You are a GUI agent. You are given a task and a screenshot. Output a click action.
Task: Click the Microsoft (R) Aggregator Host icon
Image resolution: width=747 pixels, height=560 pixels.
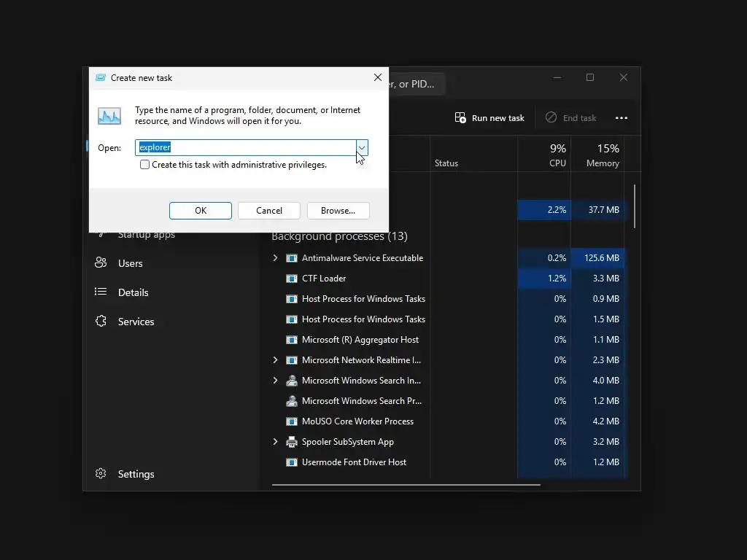[292, 340]
